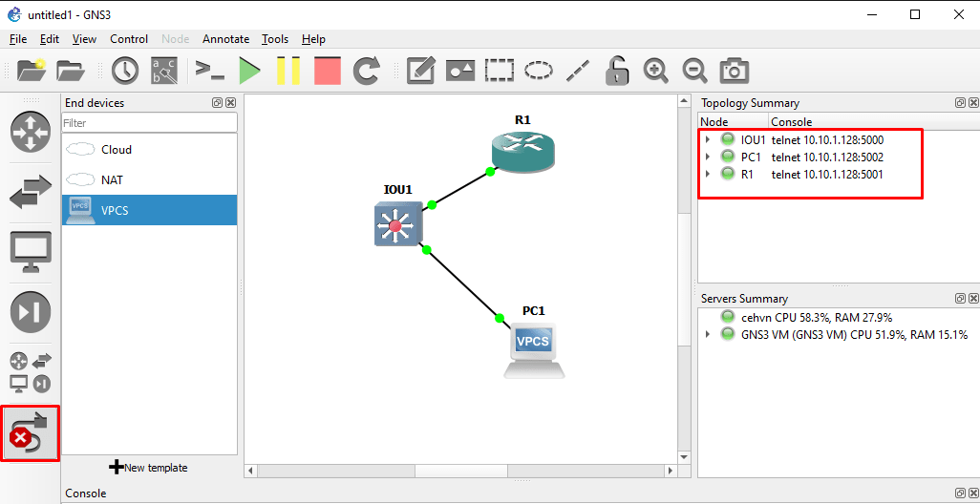
Task: Click the New template button
Action: [x=148, y=467]
